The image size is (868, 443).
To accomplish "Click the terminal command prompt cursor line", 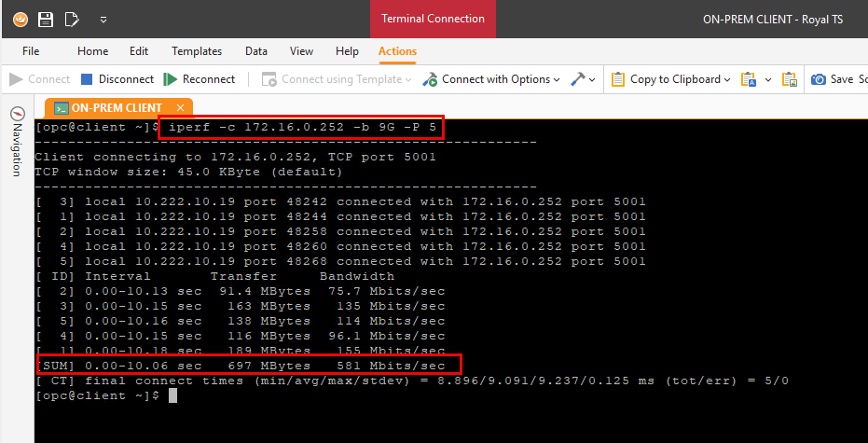I will 172,395.
